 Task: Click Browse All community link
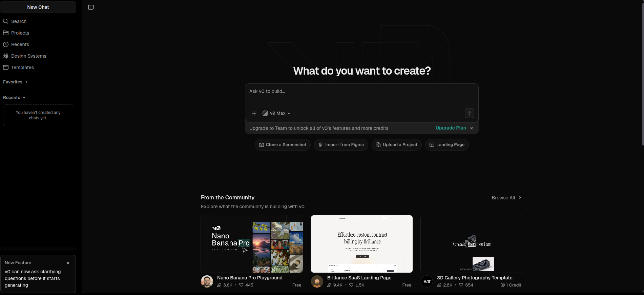tap(506, 198)
